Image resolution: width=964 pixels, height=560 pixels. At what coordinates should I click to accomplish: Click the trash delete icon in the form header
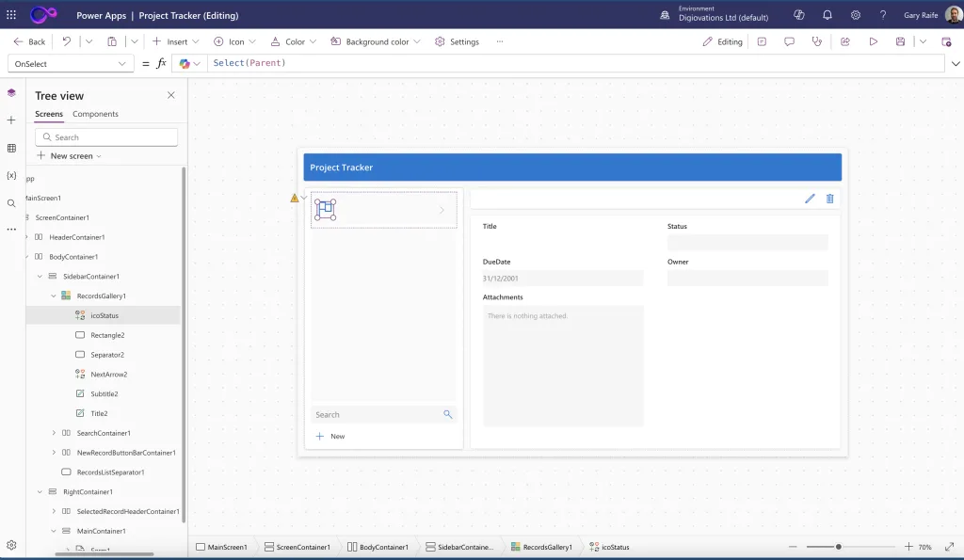829,199
